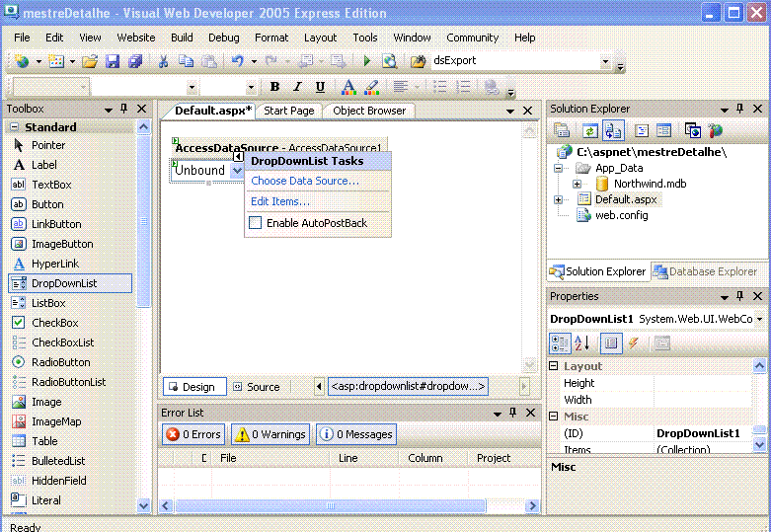The height and width of the screenshot is (532, 771).
Task: Collapse the Layout property category
Action: 554,366
